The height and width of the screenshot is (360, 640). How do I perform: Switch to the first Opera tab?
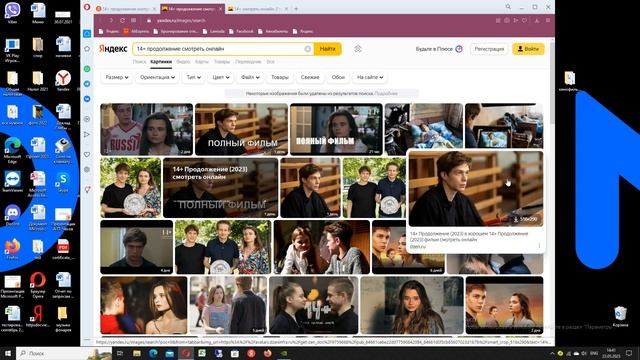(126, 8)
